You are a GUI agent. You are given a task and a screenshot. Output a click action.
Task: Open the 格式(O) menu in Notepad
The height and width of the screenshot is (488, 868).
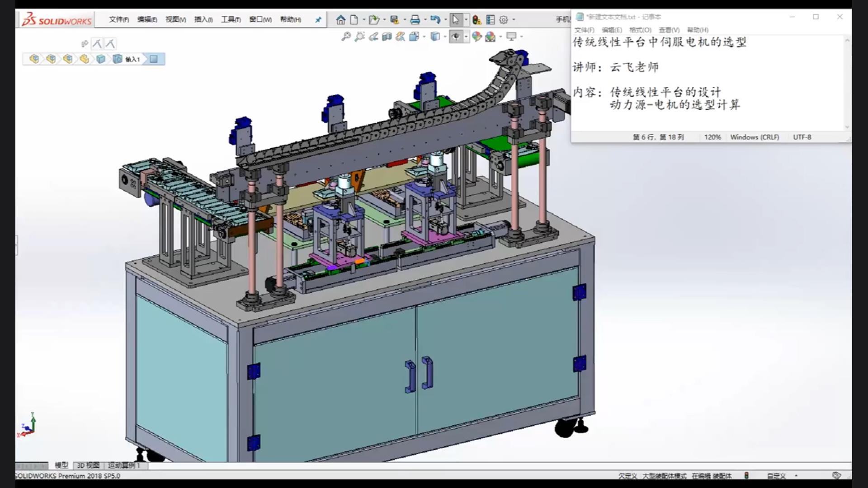pyautogui.click(x=640, y=30)
